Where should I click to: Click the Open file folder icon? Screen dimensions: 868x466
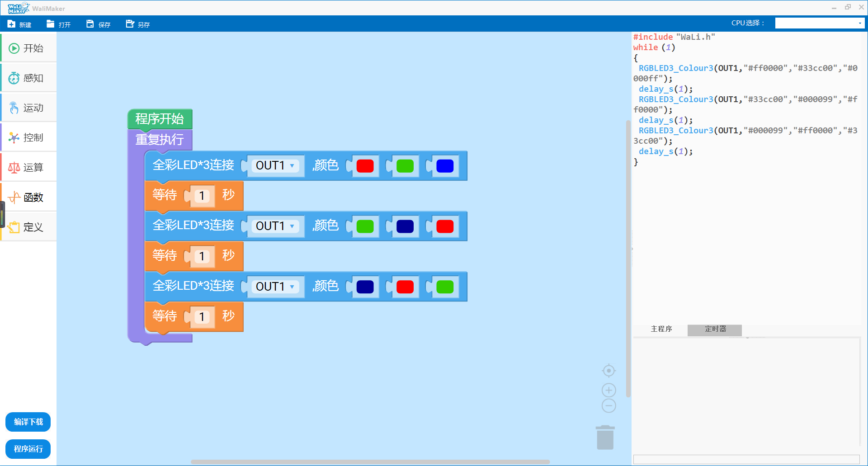click(50, 24)
